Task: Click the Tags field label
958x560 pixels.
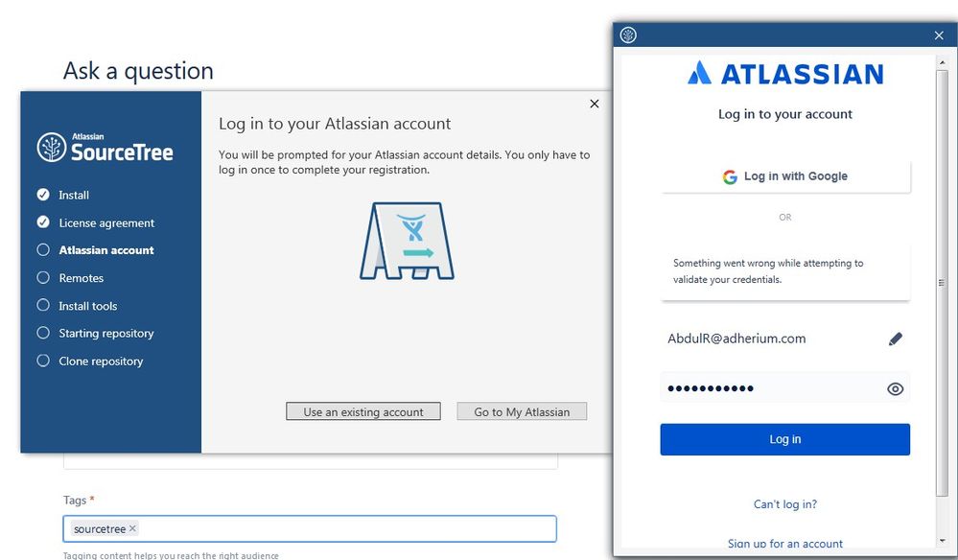Action: click(75, 500)
